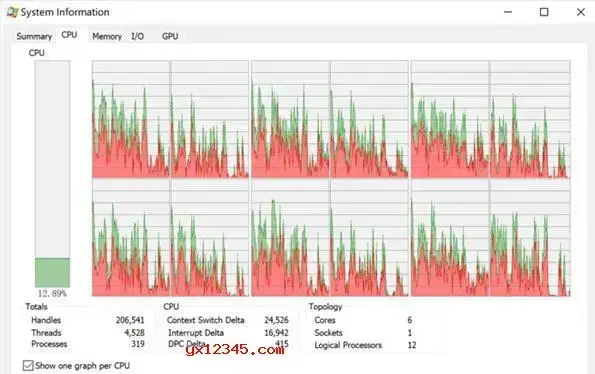Toggle Show one graph per CPU checkbox

pyautogui.click(x=28, y=366)
